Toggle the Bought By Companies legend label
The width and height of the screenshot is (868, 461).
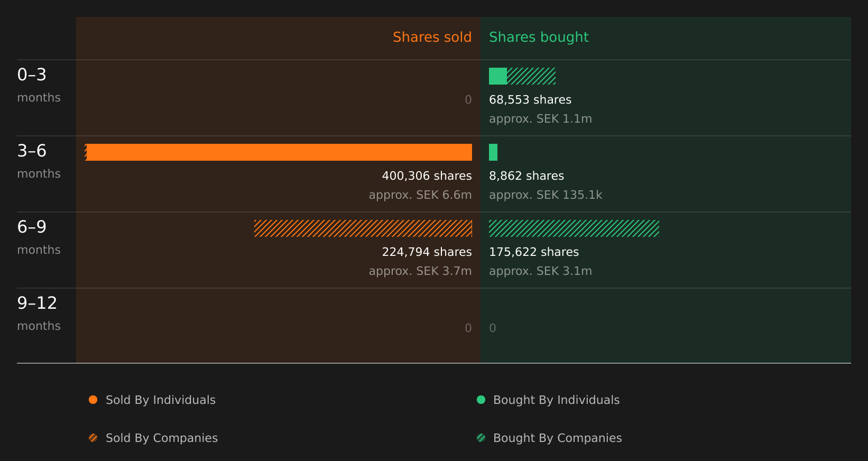tap(557, 438)
